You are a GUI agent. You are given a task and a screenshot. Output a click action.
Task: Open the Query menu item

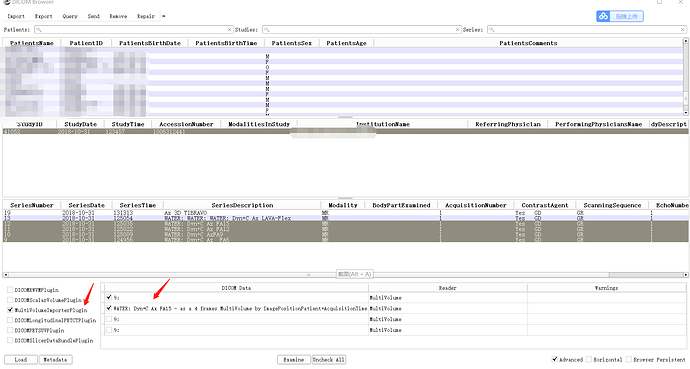coord(70,16)
